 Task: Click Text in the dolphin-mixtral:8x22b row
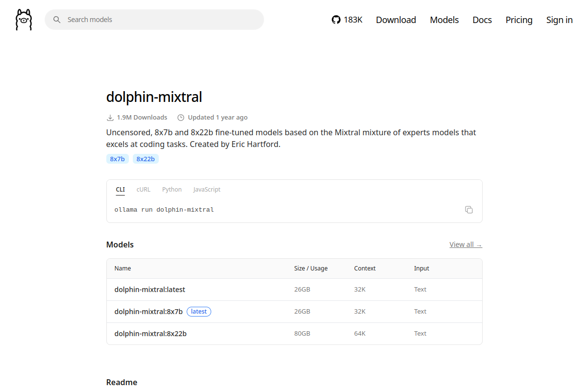pyautogui.click(x=420, y=334)
